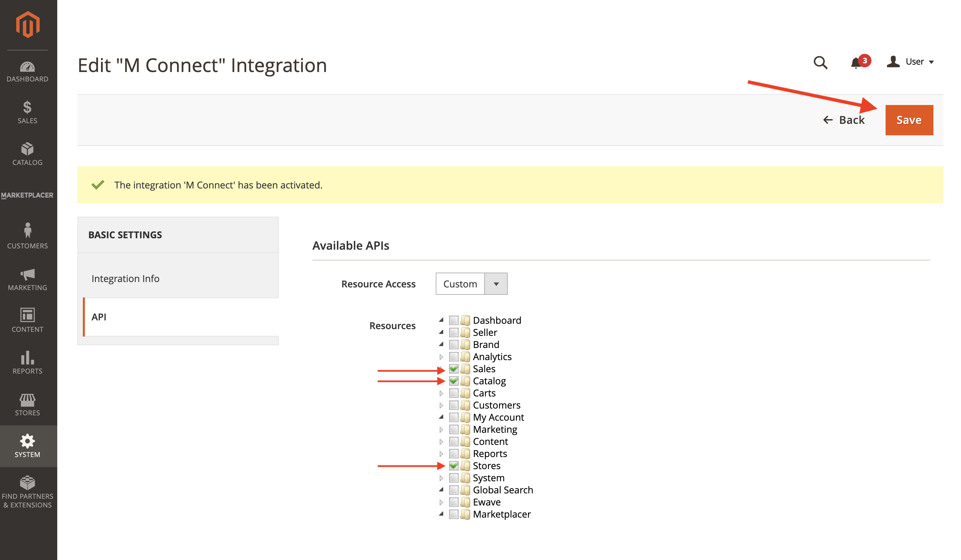Screen dimensions: 961x560
Task: Go Back to integrations list
Action: pyautogui.click(x=843, y=120)
